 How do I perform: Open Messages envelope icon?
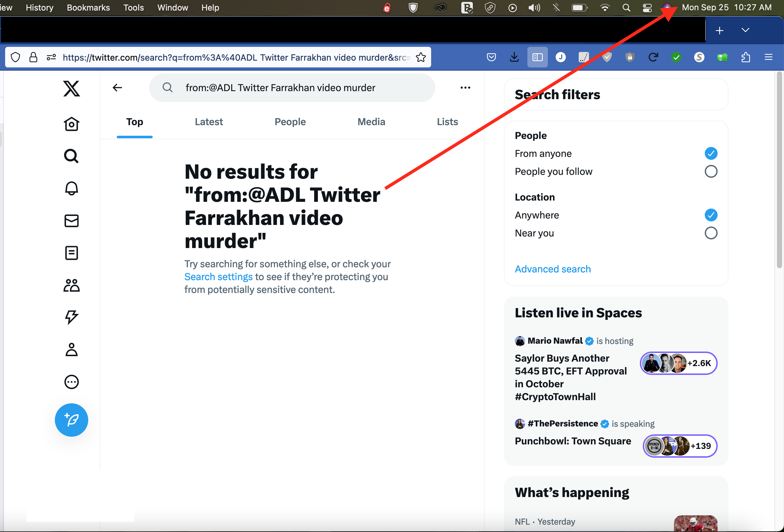(71, 221)
